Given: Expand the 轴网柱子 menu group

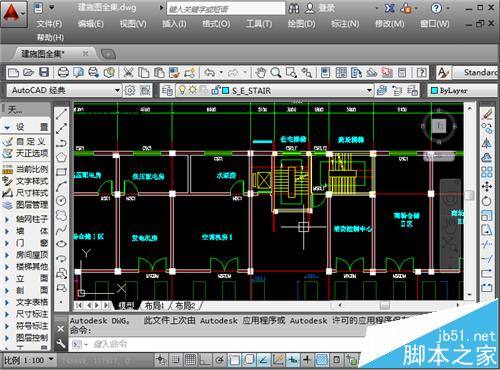Looking at the screenshot, I should point(7,219).
